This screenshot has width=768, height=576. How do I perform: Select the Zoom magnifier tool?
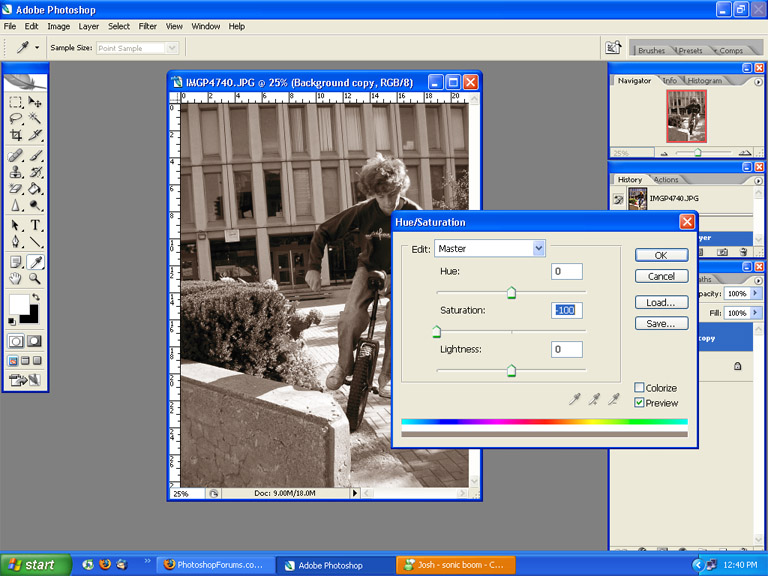[35, 279]
